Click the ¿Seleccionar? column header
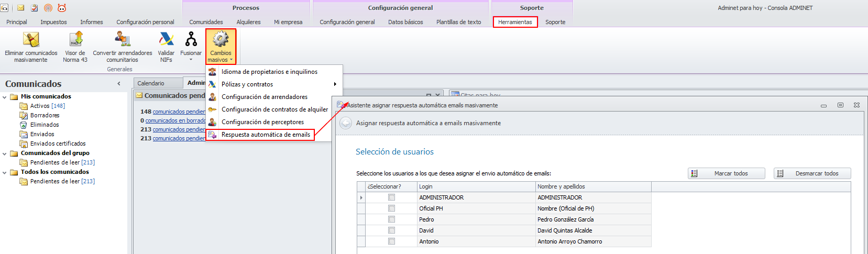 coord(391,186)
